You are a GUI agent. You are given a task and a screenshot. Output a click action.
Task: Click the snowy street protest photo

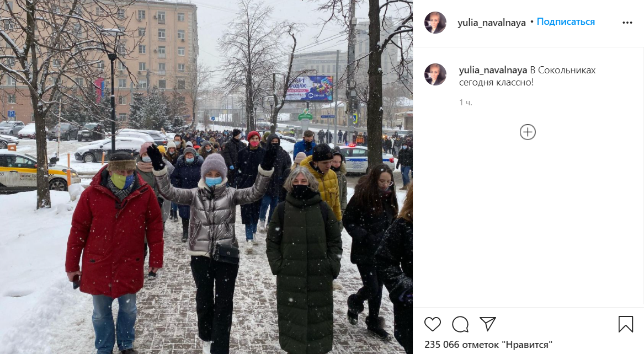tap(206, 177)
